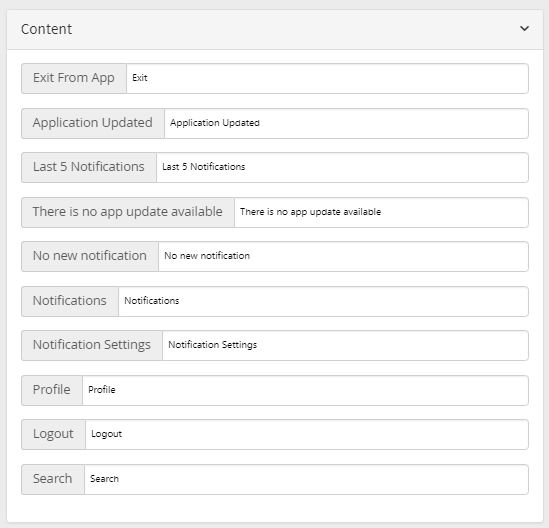
Task: Click the Notification Settings gray label
Action: (x=92, y=345)
